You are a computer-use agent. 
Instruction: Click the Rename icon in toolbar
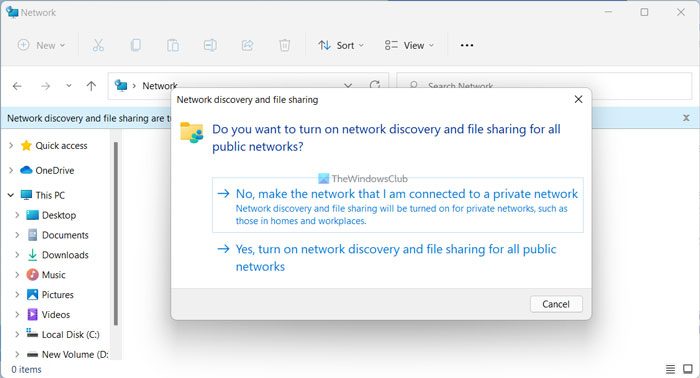click(x=210, y=45)
